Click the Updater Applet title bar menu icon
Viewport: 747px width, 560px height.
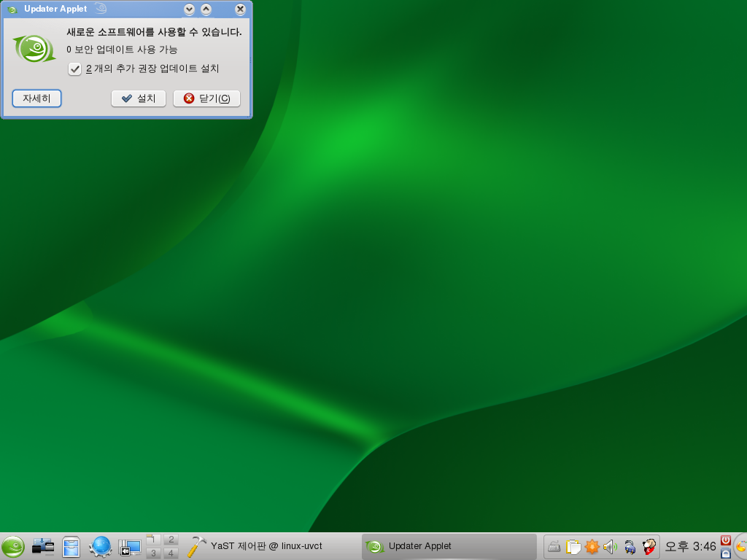[x=13, y=9]
